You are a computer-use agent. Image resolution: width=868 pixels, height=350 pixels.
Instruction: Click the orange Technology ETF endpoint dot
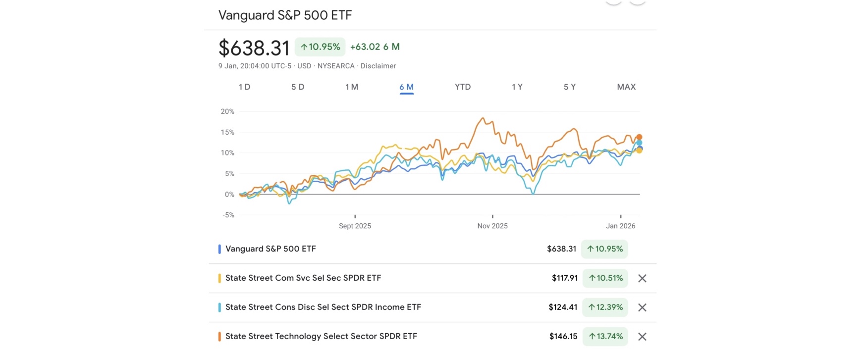[x=639, y=137]
